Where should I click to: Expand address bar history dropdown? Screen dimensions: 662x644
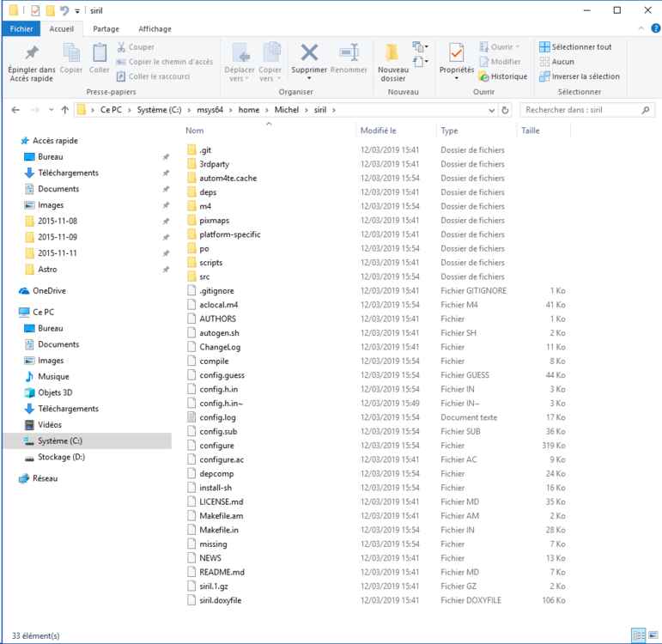pos(491,110)
